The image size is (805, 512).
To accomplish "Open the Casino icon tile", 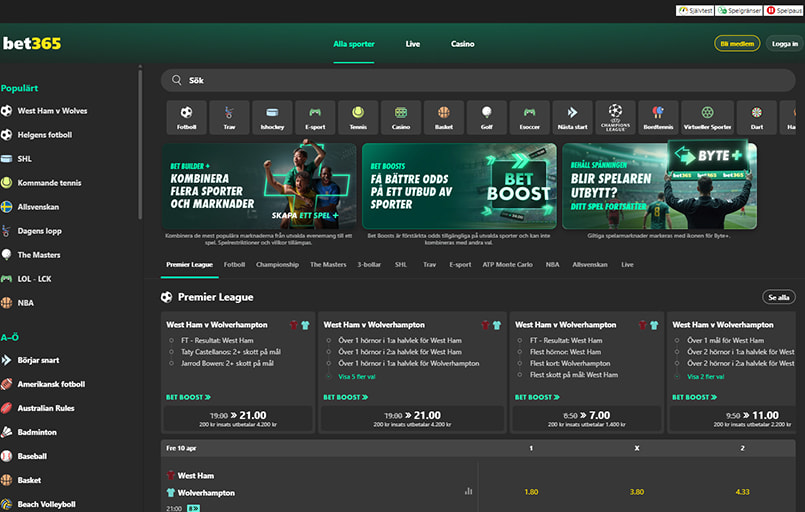I will pyautogui.click(x=401, y=118).
